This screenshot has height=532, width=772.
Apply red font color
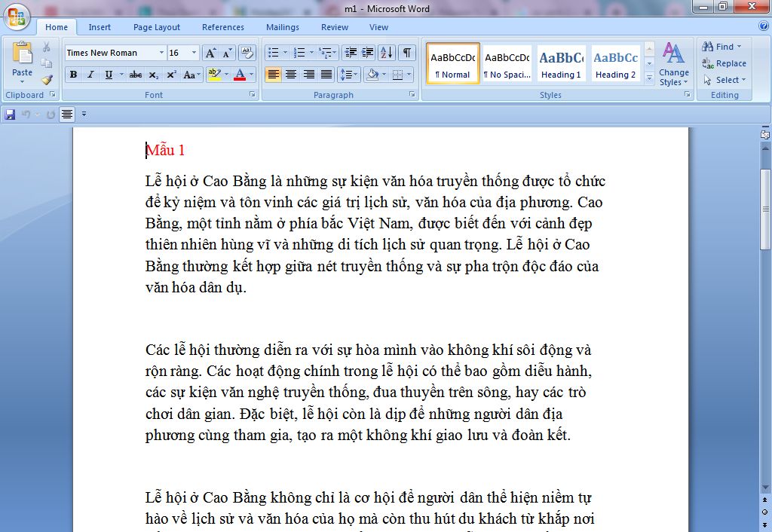tap(240, 75)
